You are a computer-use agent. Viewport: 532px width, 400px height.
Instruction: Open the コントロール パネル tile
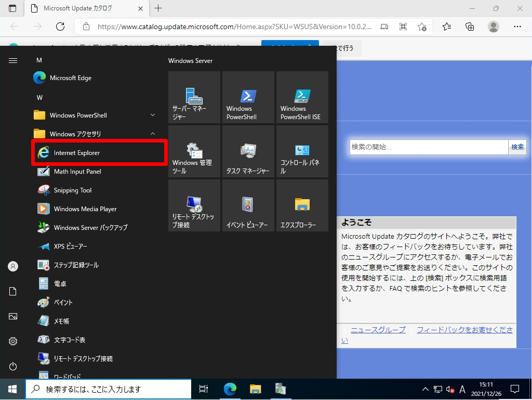pyautogui.click(x=302, y=151)
